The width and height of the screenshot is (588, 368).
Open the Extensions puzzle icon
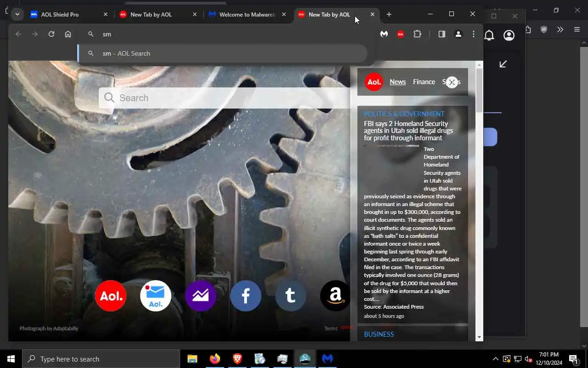417,34
